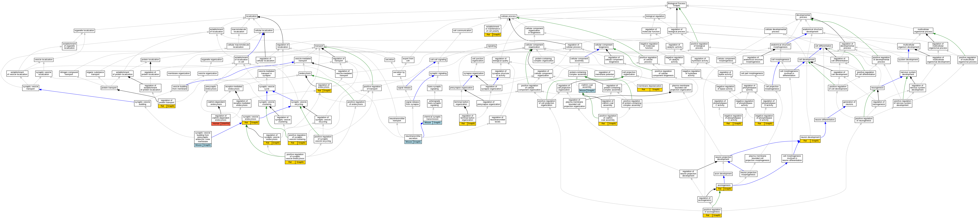Select the "developmental process" node
This screenshot has height=219, width=980.
coord(803,16)
